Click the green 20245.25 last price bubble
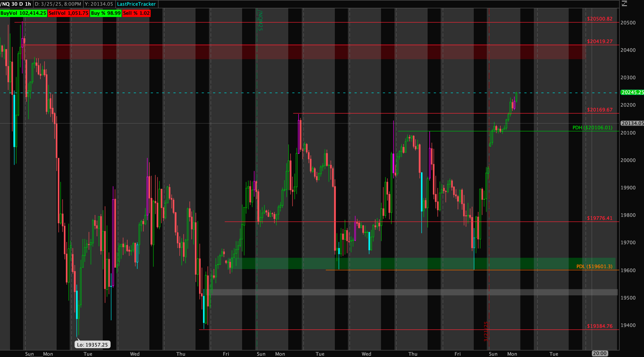 pos(632,92)
